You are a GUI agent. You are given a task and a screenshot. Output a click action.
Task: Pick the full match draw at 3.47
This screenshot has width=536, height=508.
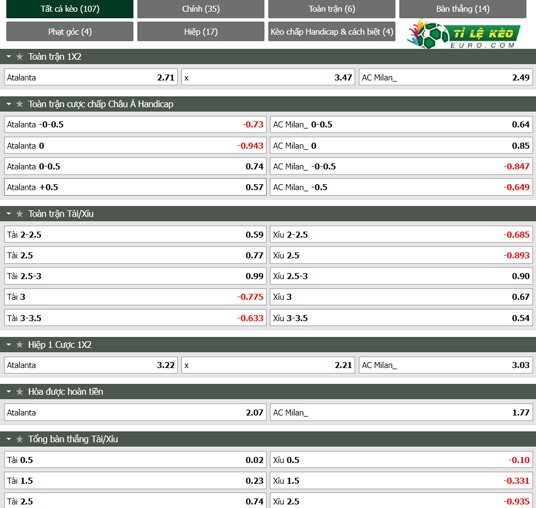coord(268,78)
